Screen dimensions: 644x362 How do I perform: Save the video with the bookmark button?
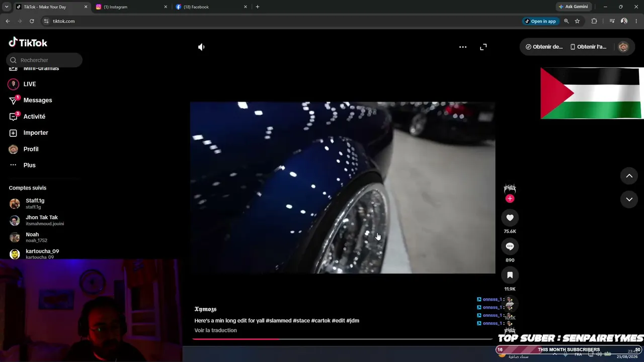tap(510, 275)
